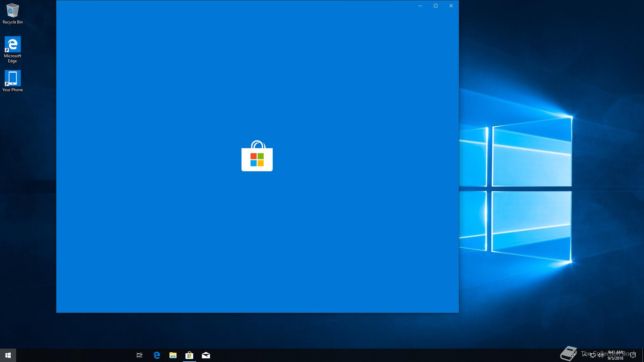Open the Mail app from taskbar
The image size is (644, 362).
point(206,355)
